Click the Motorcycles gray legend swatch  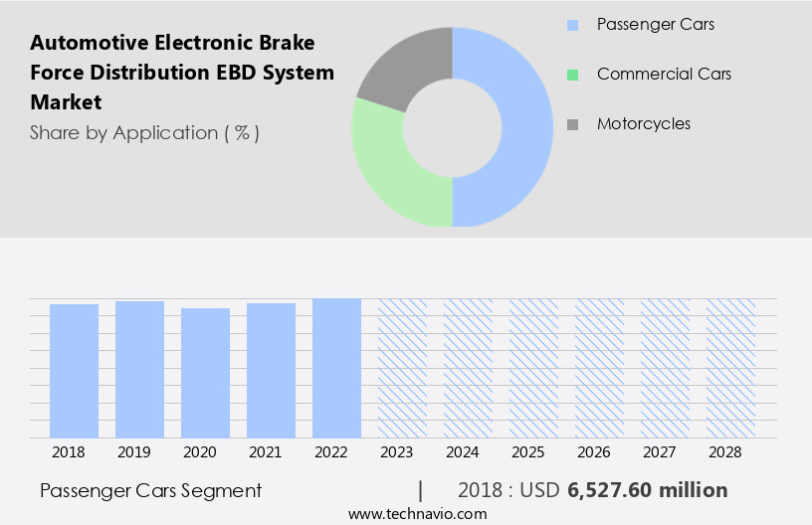pyautogui.click(x=572, y=124)
